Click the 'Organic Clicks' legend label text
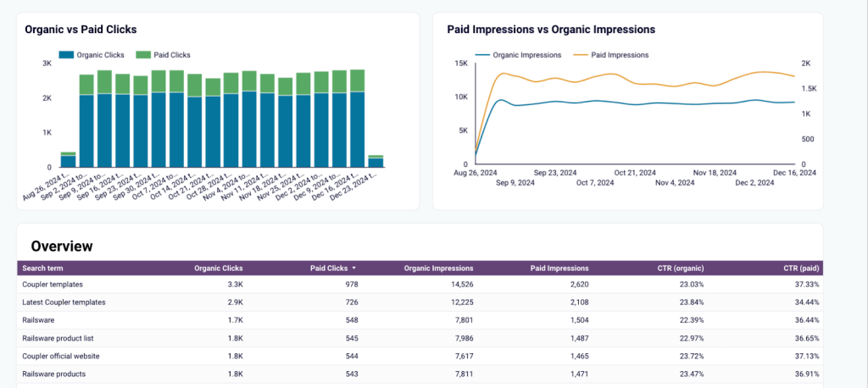 pos(101,55)
